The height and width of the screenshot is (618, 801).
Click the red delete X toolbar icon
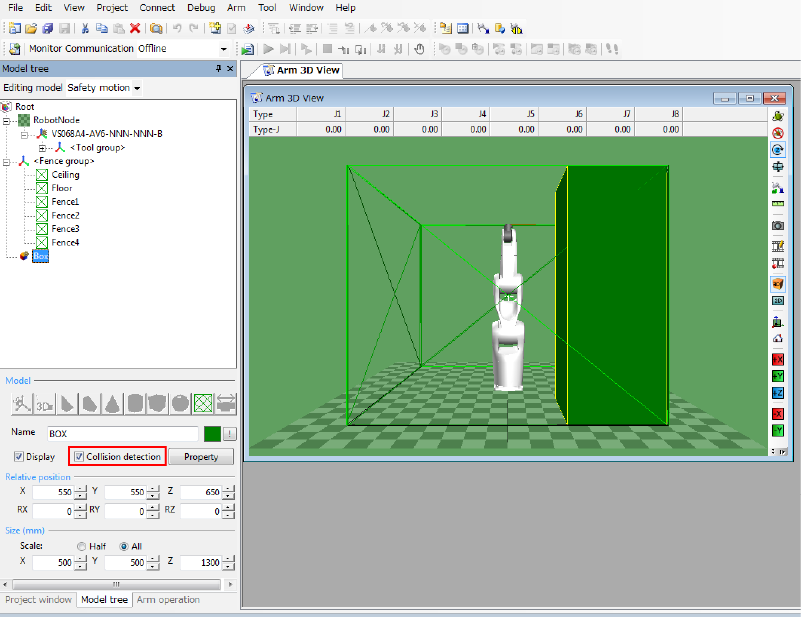(135, 29)
